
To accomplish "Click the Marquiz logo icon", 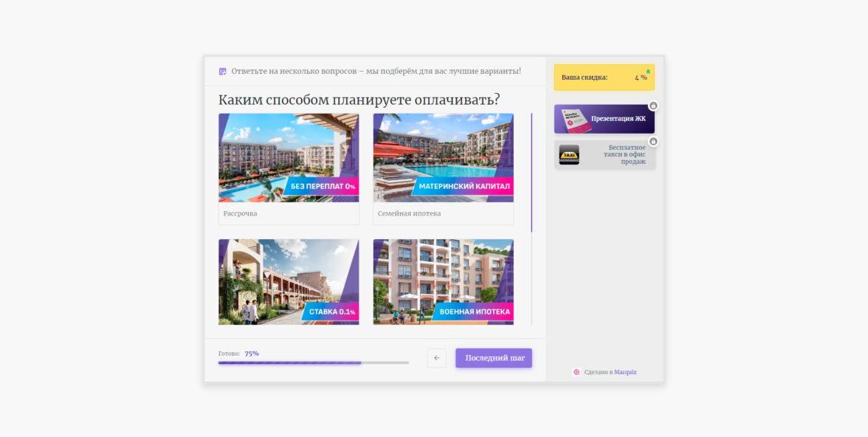I will 576,372.
